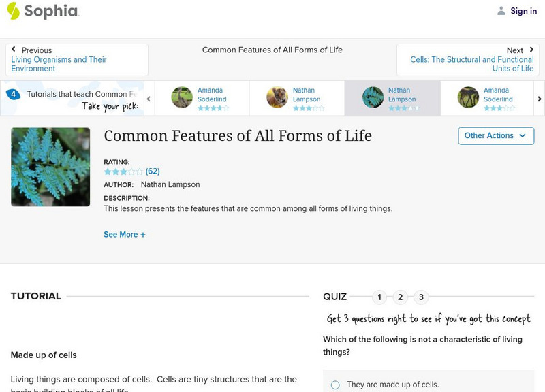Click the Sophia leaf logo
Screen dimensions: 545x392
pos(14,11)
